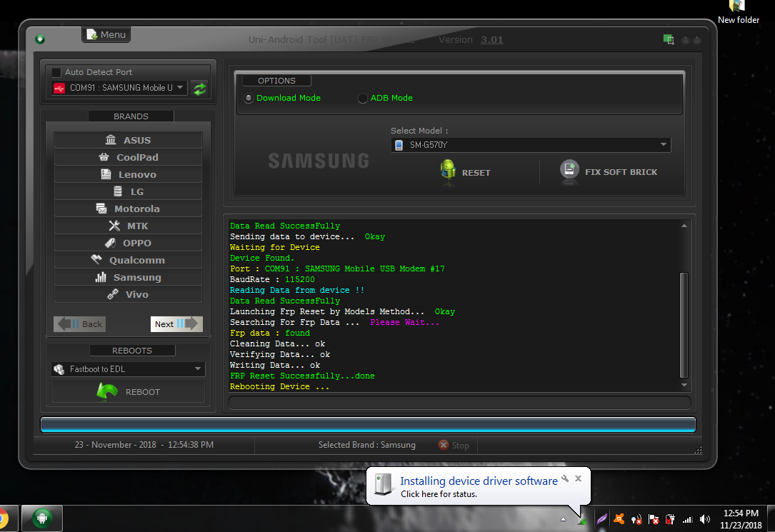Click the Lenovo brand icon

[x=106, y=174]
